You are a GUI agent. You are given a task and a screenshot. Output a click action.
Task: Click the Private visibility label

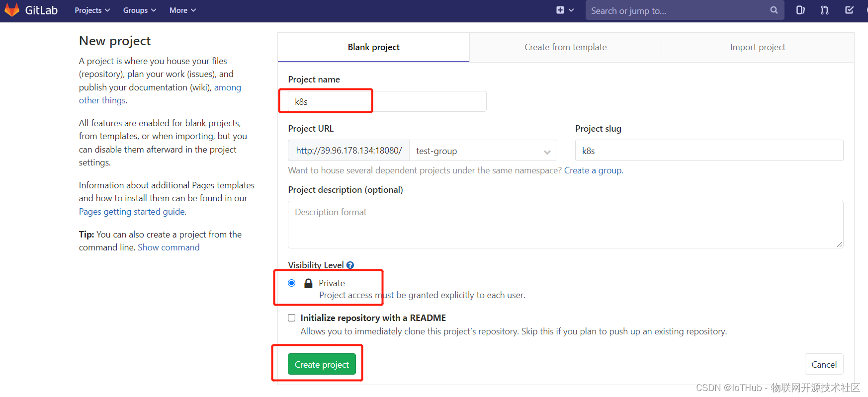pos(332,283)
